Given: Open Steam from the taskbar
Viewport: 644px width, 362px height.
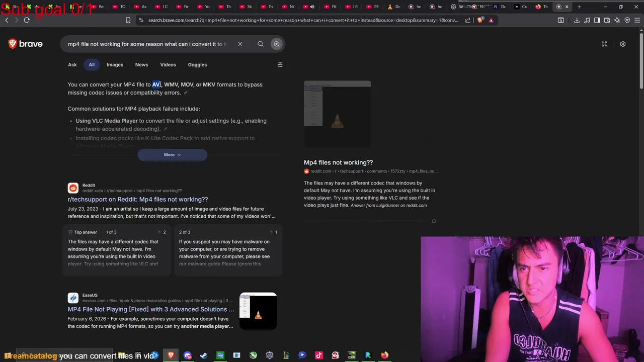Looking at the screenshot, I should pyautogui.click(x=204, y=355).
